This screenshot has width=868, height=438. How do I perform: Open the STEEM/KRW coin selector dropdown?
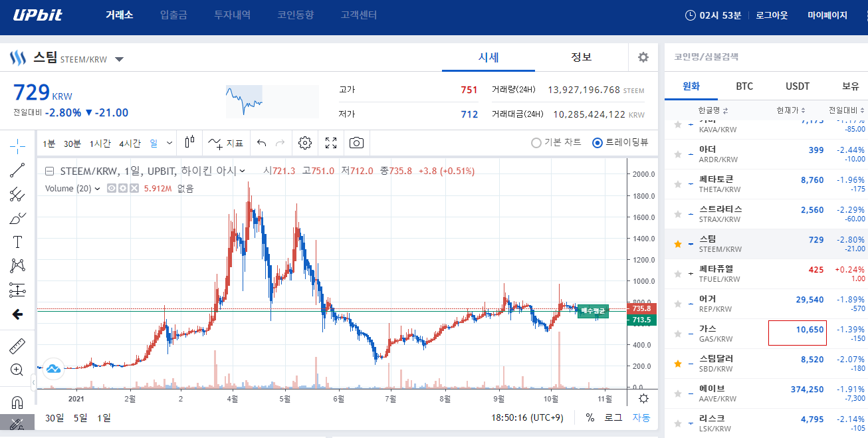[x=119, y=59]
